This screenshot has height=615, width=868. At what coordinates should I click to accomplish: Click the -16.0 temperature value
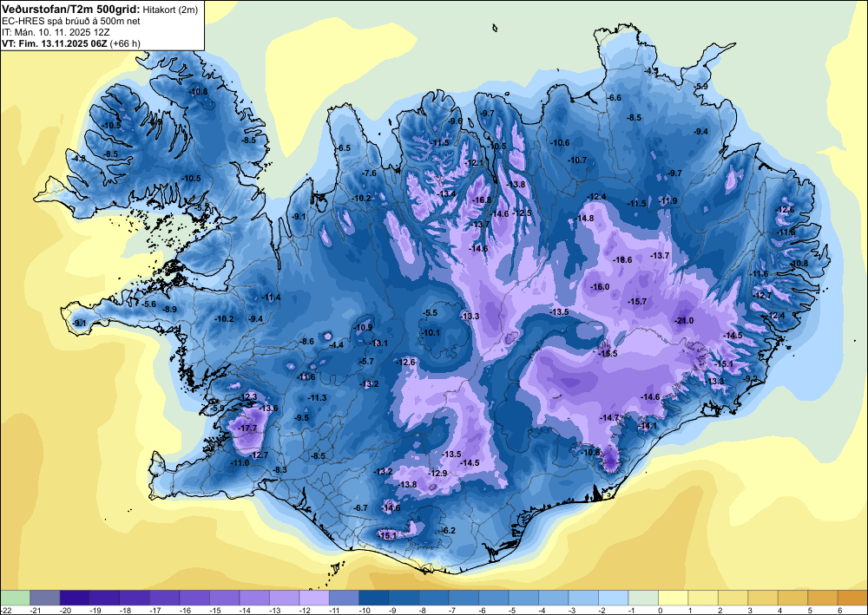(x=600, y=286)
